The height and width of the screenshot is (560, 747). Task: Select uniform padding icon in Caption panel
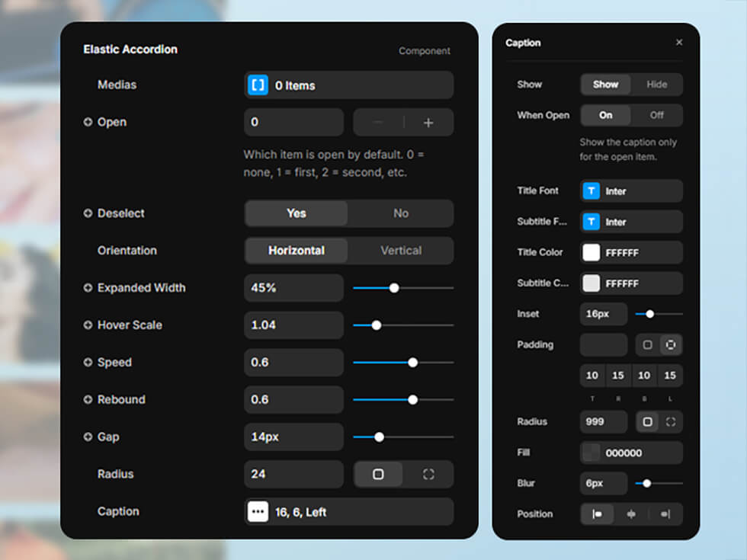(x=647, y=344)
